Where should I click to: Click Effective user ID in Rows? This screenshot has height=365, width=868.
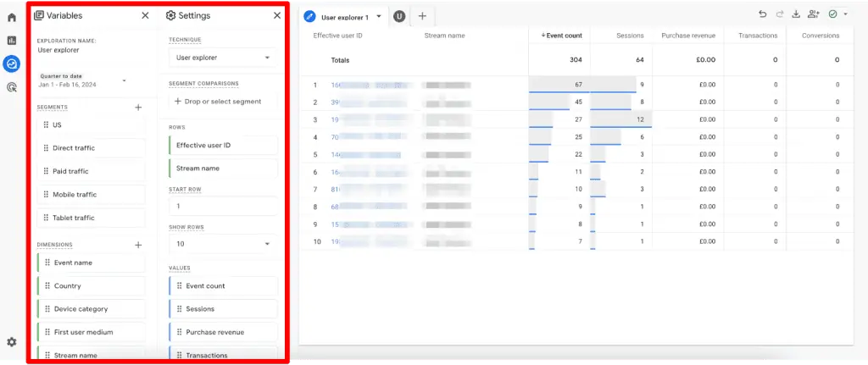[x=223, y=146]
